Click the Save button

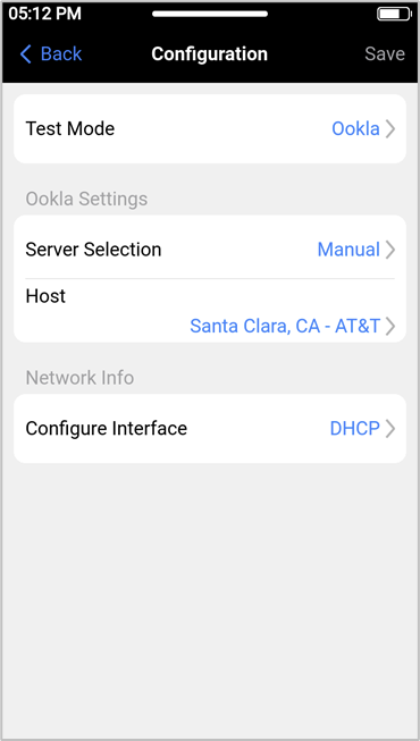[x=385, y=54]
